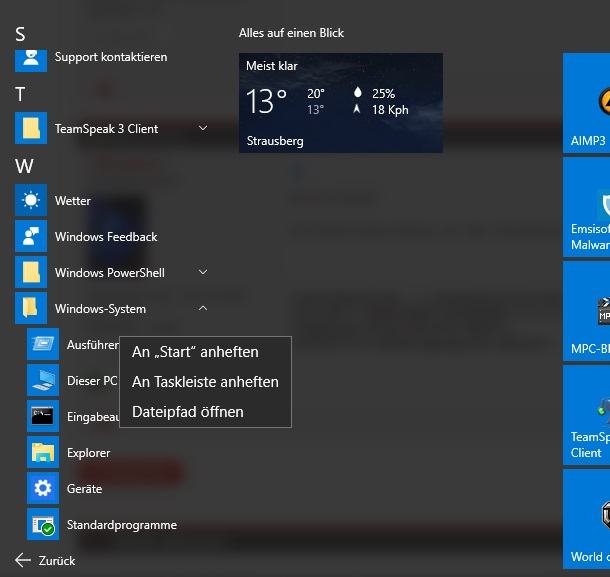
Task: Click the Geräte entry label
Action: click(84, 489)
